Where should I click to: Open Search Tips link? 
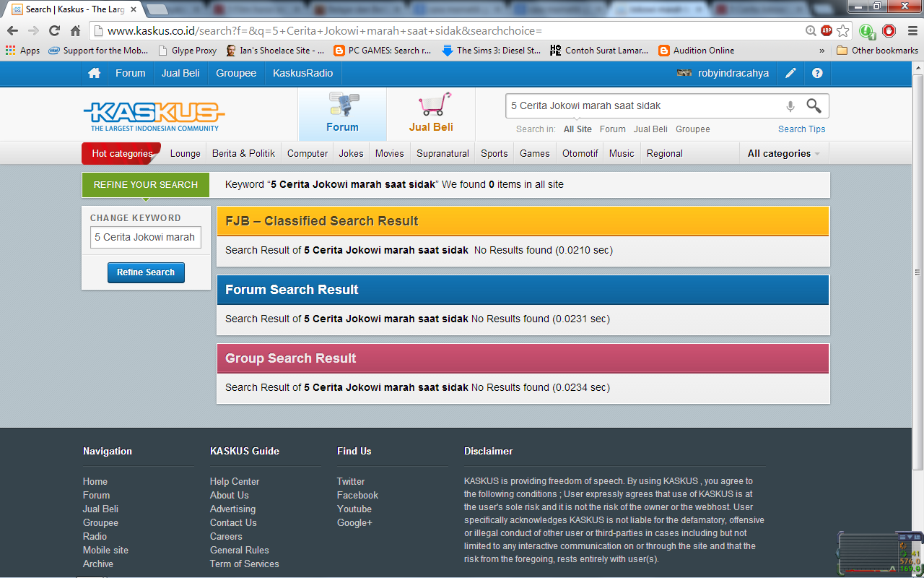(802, 129)
